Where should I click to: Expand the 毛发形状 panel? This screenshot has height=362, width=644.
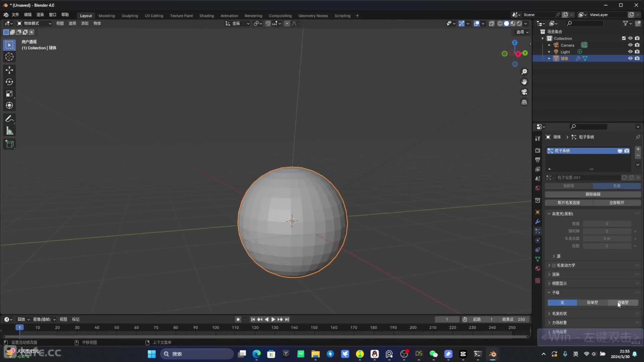pos(559,313)
